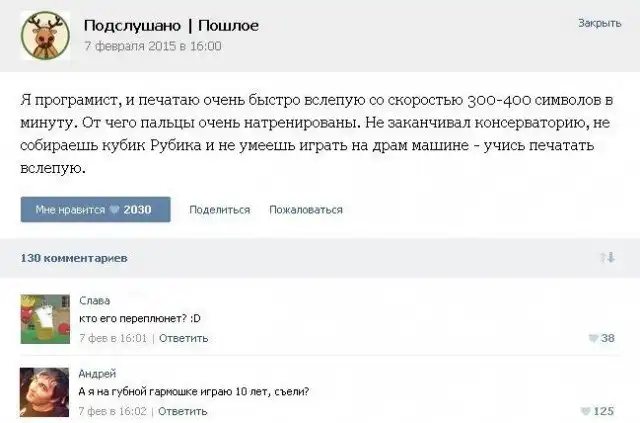Click the commenter name Слава
The image size is (640, 423).
(94, 300)
